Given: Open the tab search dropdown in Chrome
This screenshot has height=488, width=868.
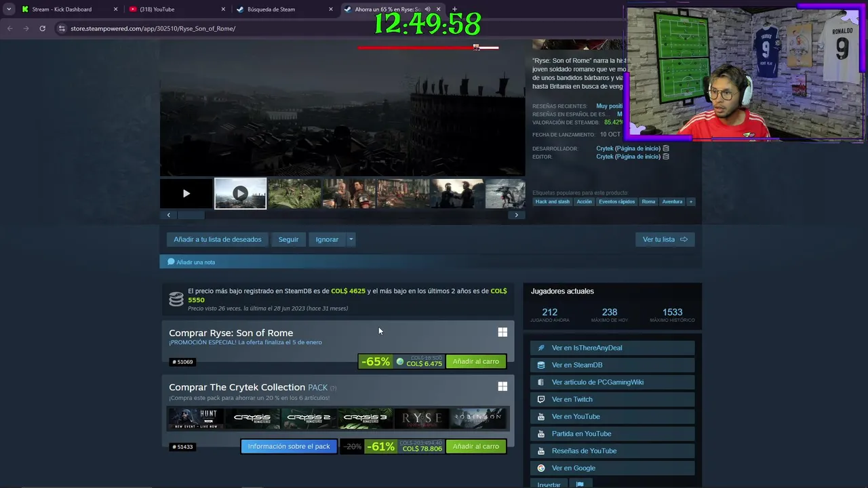Looking at the screenshot, I should (x=9, y=9).
